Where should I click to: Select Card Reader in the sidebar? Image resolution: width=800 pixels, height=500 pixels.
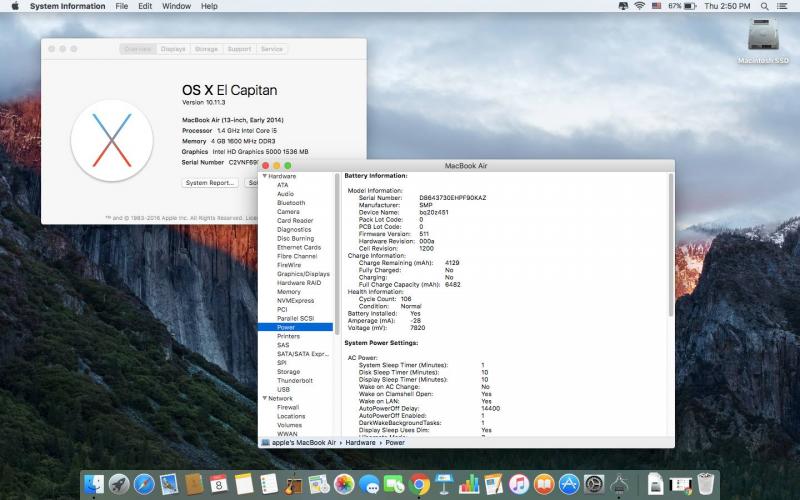point(295,220)
